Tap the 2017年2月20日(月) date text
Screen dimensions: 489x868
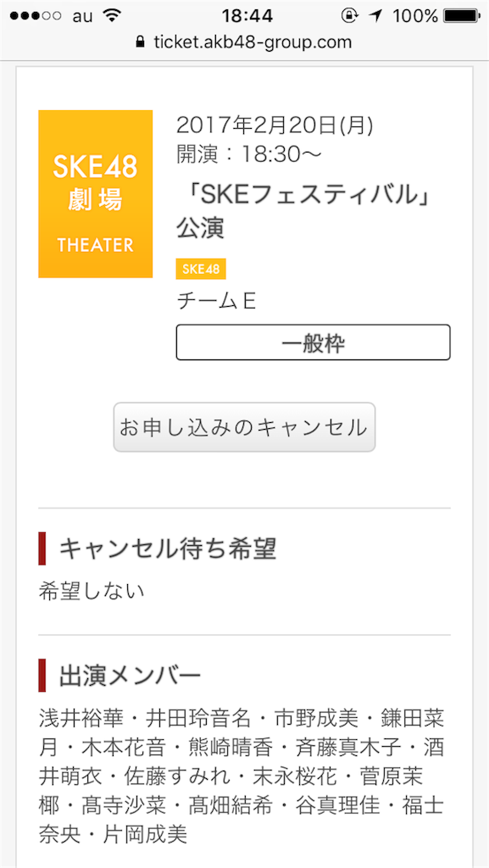click(275, 125)
